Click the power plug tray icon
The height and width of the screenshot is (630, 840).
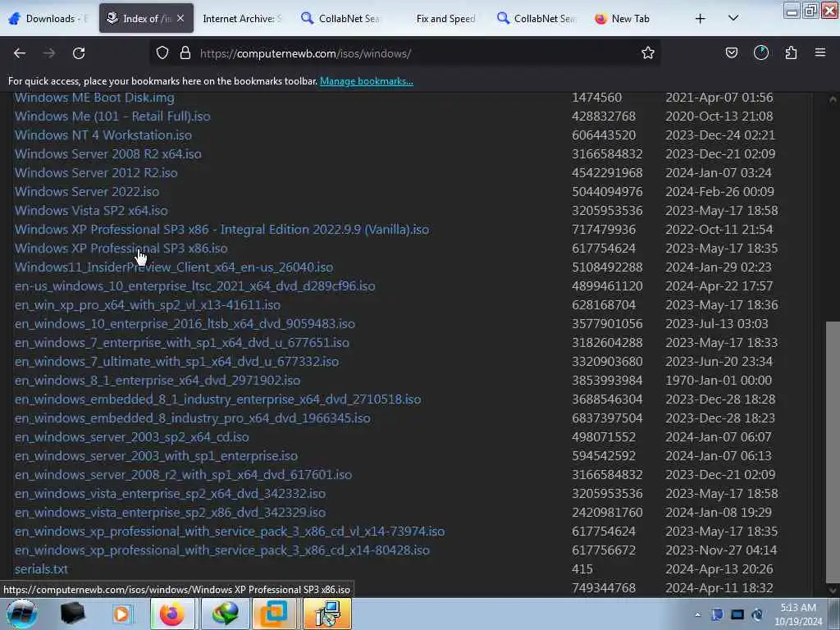click(757, 614)
